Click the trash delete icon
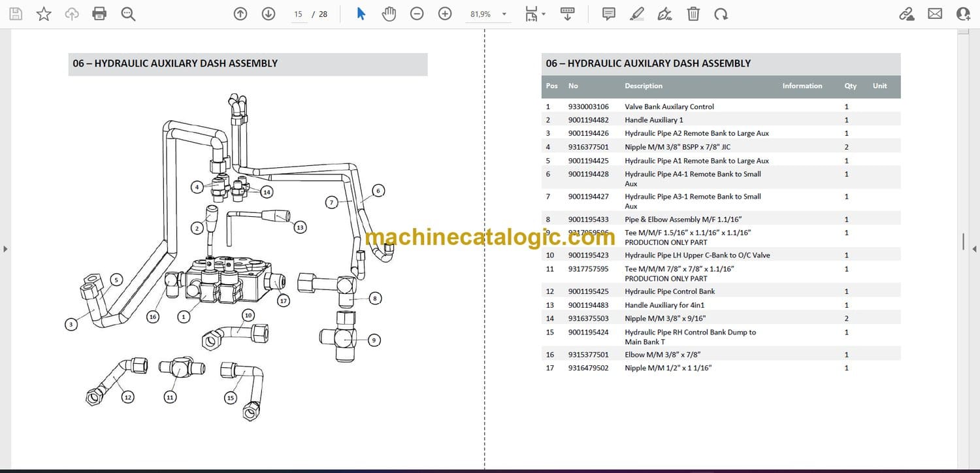Image resolution: width=980 pixels, height=473 pixels. pyautogui.click(x=693, y=14)
